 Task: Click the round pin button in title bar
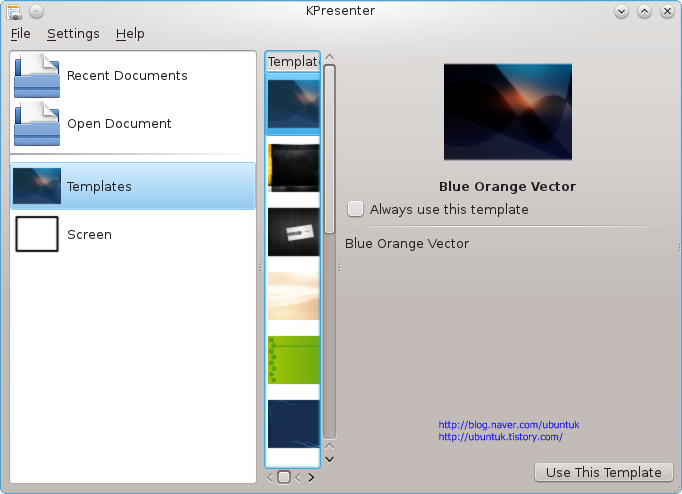37,11
